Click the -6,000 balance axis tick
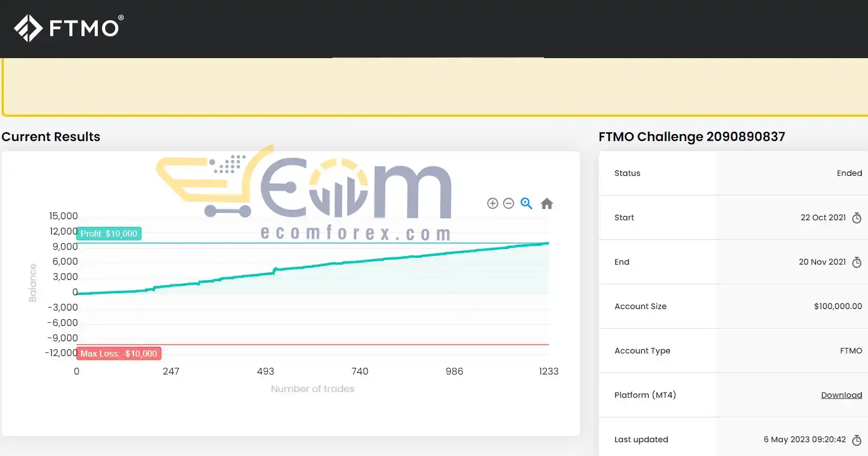Image resolution: width=868 pixels, height=456 pixels. 62,323
